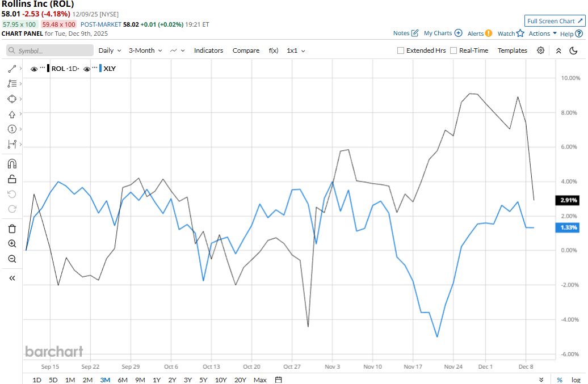Expand line tool options arrow
This screenshot has height=384, width=588.
click(20, 68)
